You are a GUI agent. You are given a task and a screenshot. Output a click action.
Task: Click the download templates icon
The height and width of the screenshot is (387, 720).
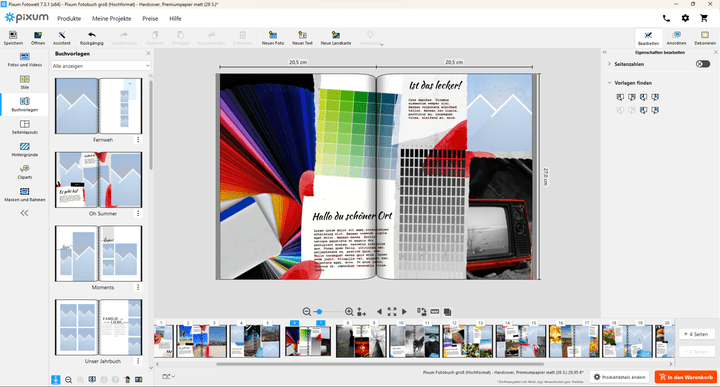point(56,380)
